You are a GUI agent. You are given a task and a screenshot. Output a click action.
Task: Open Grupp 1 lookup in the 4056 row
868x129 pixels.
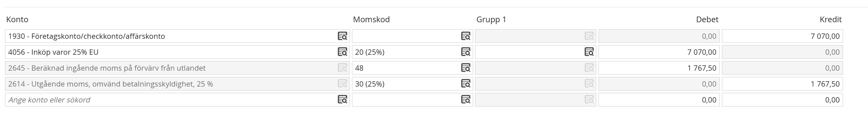(589, 52)
